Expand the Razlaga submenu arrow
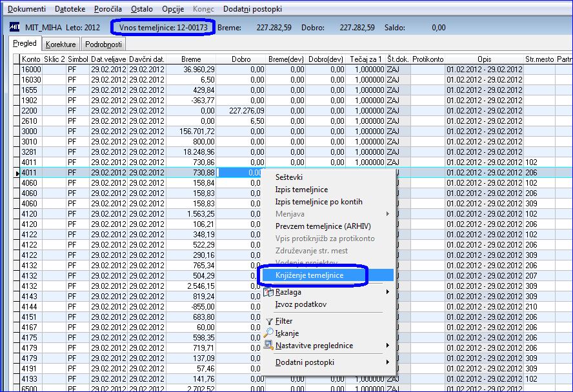Screen dimensions: 573x392 [387, 291]
